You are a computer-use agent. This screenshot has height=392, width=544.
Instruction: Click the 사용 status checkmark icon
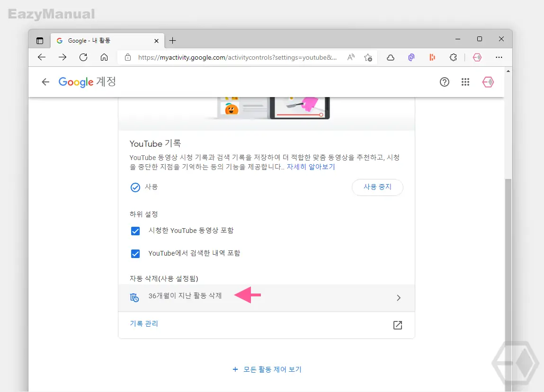coord(135,187)
